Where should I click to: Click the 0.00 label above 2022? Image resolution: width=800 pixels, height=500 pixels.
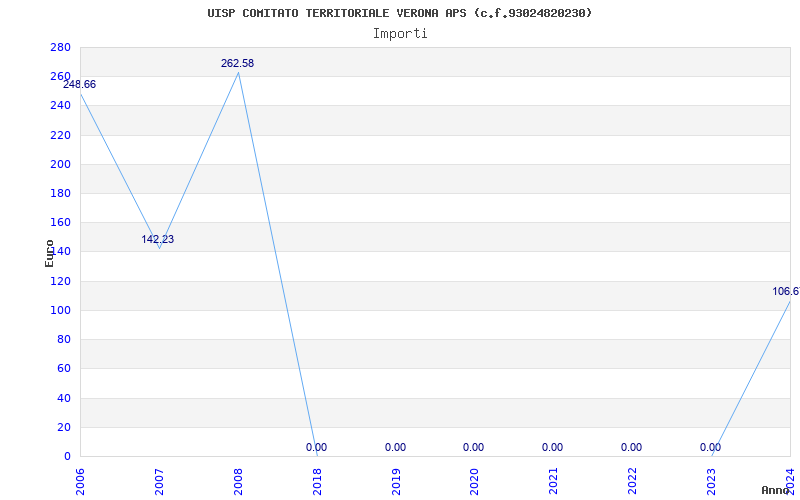coord(632,447)
